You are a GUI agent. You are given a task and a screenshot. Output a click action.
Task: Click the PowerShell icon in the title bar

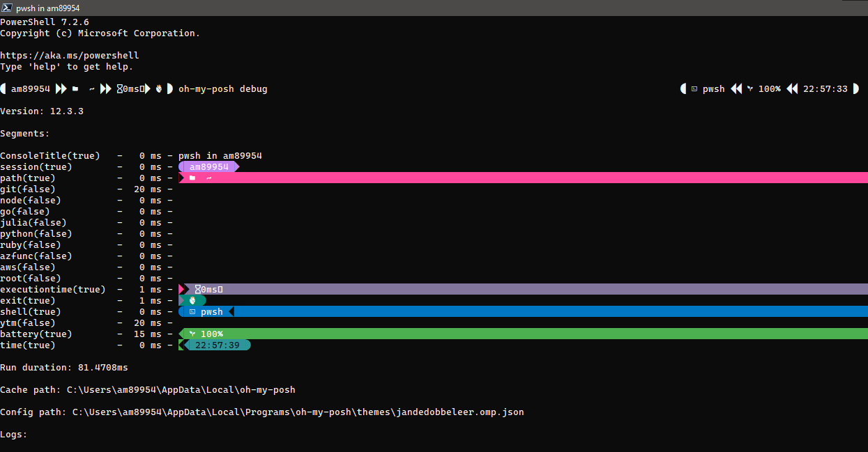[x=6, y=8]
